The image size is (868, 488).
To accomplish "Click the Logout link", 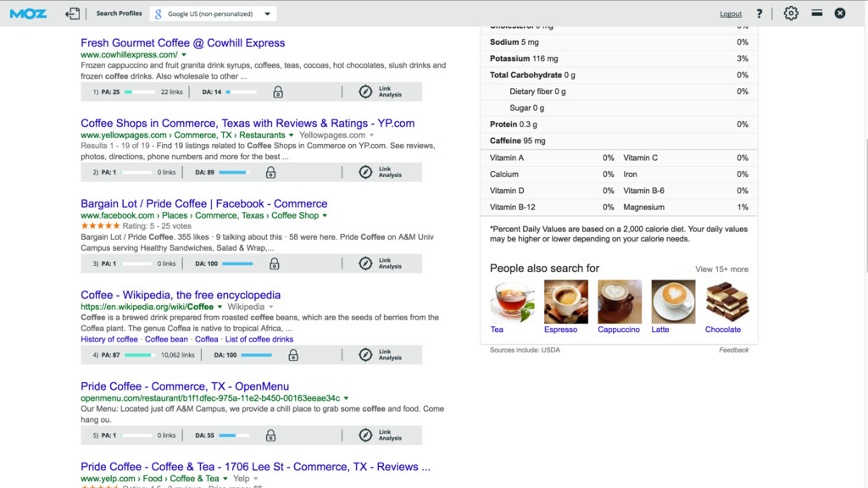I will click(730, 14).
